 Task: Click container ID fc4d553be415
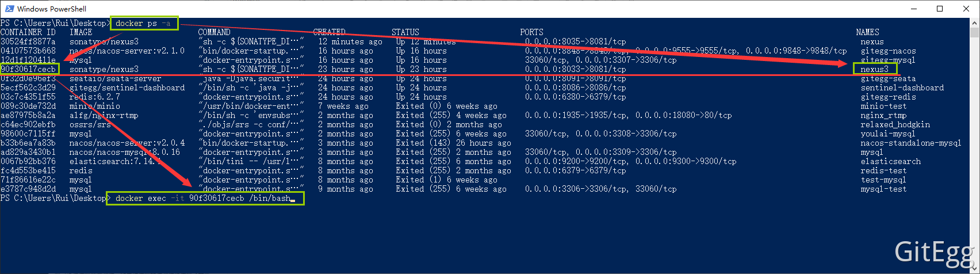click(28, 170)
